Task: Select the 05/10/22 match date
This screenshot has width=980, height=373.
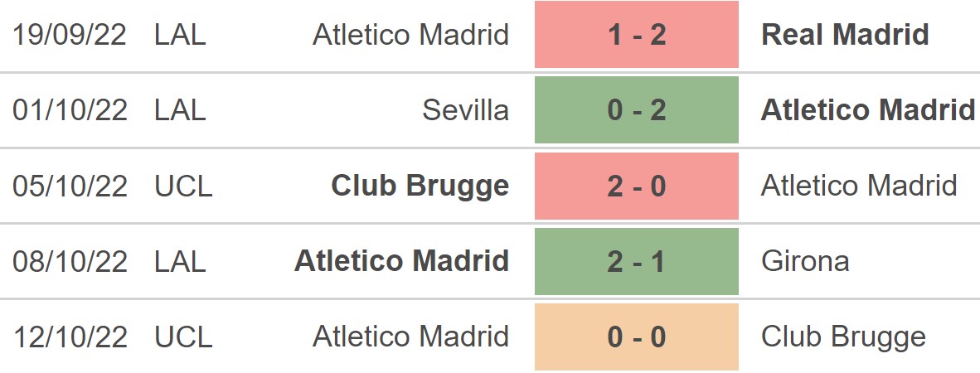Action: (x=70, y=186)
